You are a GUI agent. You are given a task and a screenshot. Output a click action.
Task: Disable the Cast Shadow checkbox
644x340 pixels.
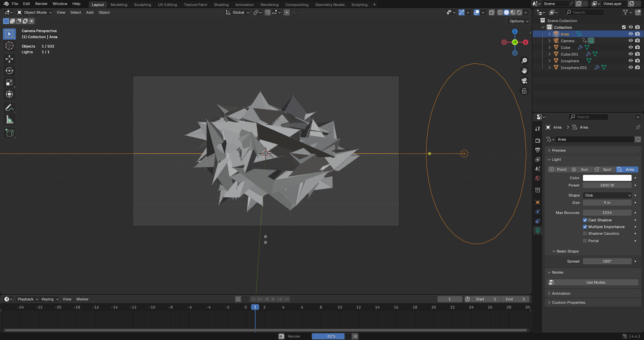click(x=585, y=220)
